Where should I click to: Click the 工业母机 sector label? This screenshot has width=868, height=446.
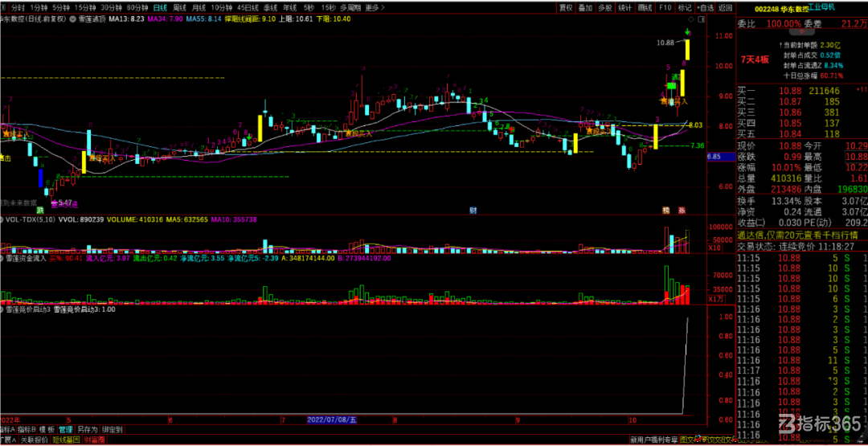pyautogui.click(x=822, y=6)
